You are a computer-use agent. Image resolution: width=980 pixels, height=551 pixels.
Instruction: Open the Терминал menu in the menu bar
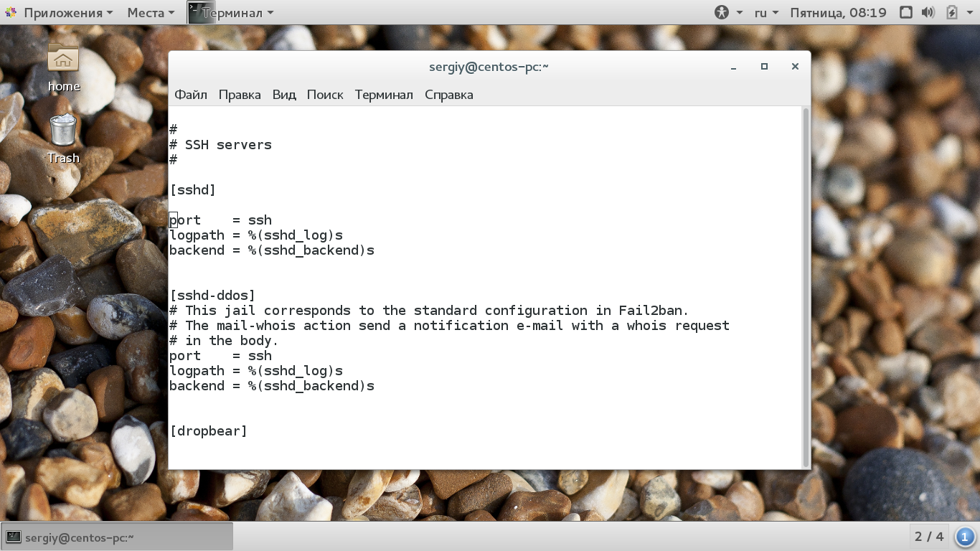click(x=384, y=95)
